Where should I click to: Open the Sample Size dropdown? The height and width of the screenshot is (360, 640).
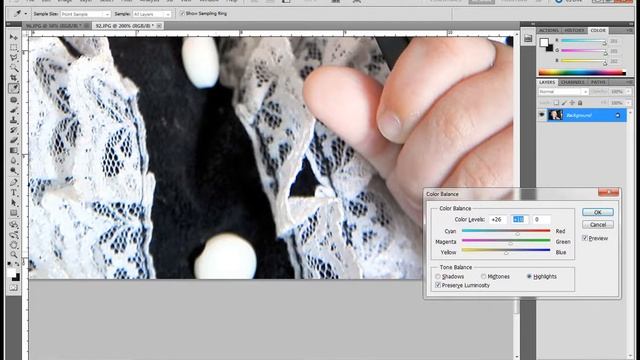point(85,14)
